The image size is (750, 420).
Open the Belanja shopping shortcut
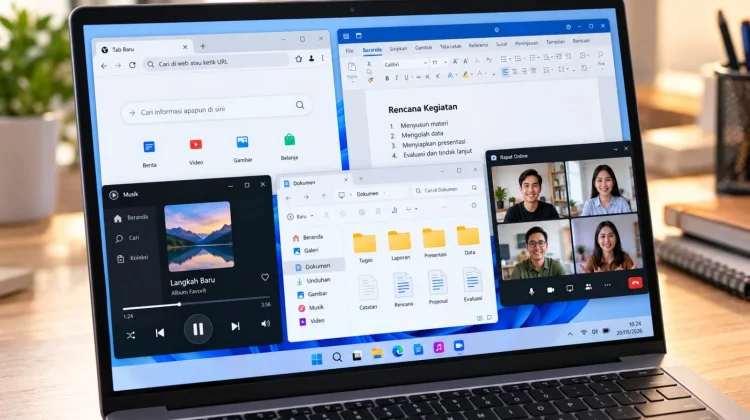[x=289, y=146]
